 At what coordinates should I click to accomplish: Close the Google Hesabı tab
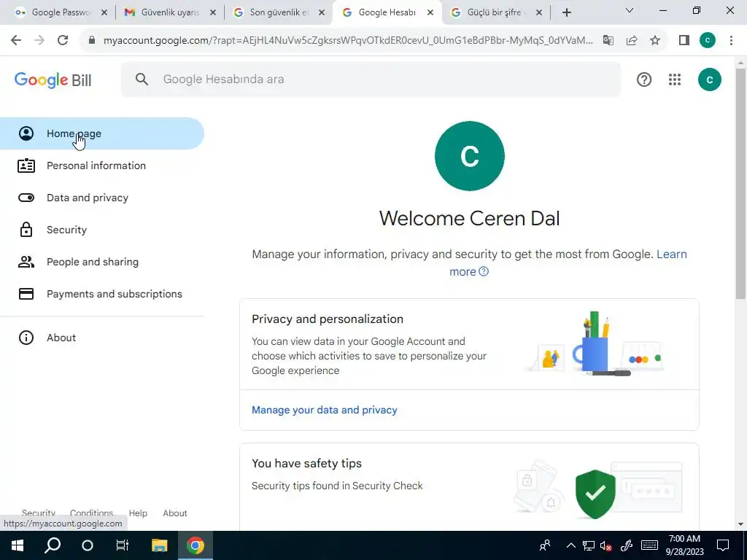click(430, 12)
